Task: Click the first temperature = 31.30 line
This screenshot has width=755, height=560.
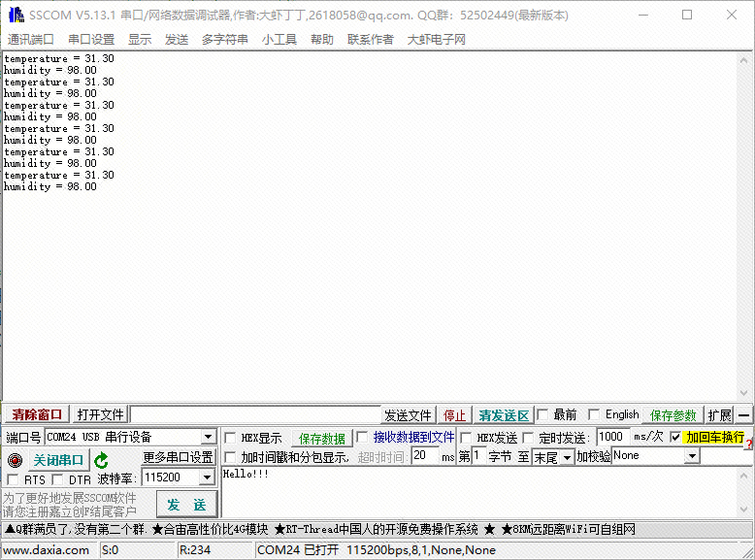Action: (59, 59)
